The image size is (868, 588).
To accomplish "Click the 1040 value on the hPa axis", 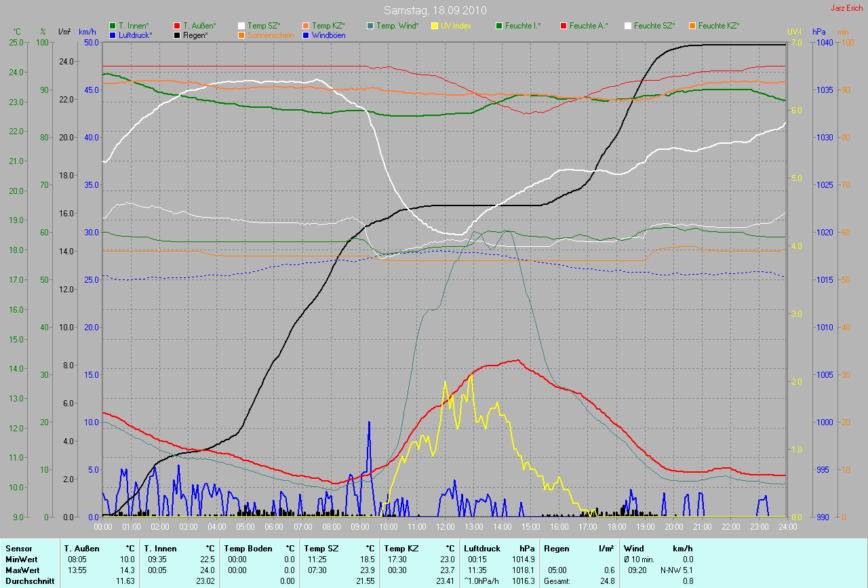I will 824,42.
